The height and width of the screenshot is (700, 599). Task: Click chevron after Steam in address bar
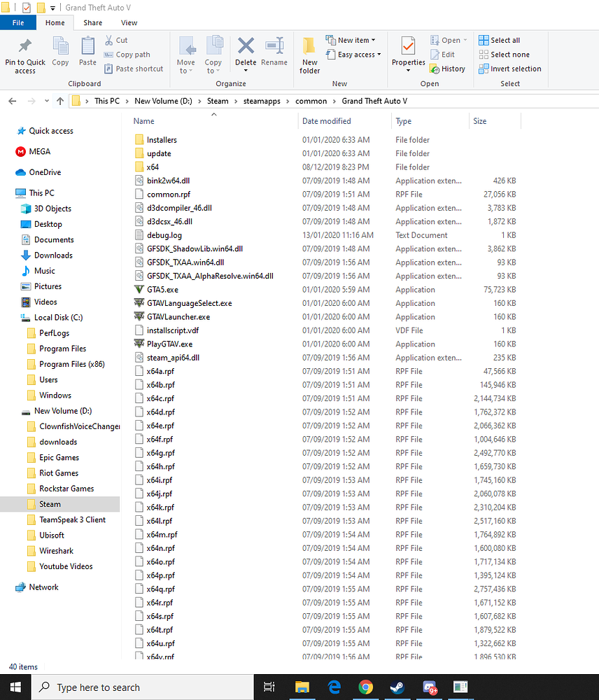coord(236,101)
